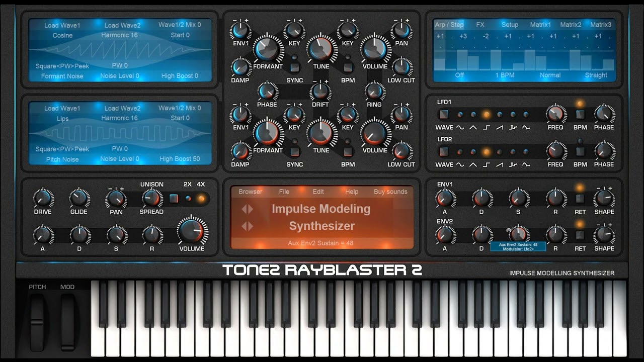Click the MOD wheel

(67, 321)
